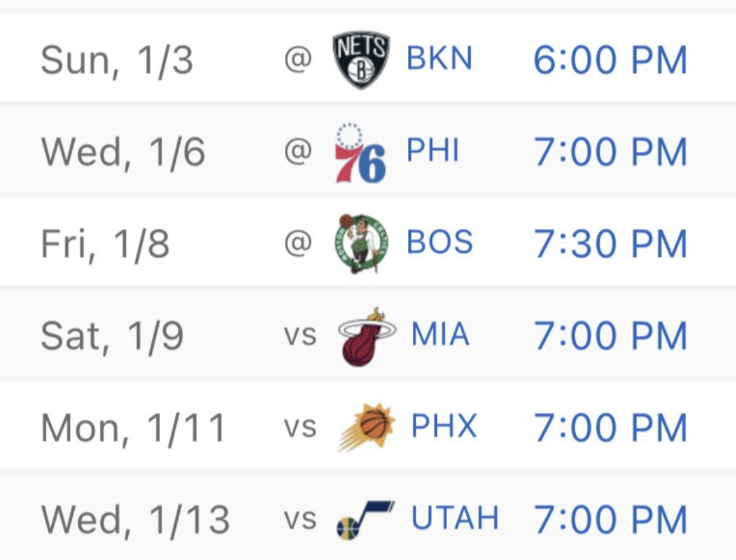736x560 pixels.
Task: Tap the 7:00 PM time for Philadelphia game
Action: [610, 153]
